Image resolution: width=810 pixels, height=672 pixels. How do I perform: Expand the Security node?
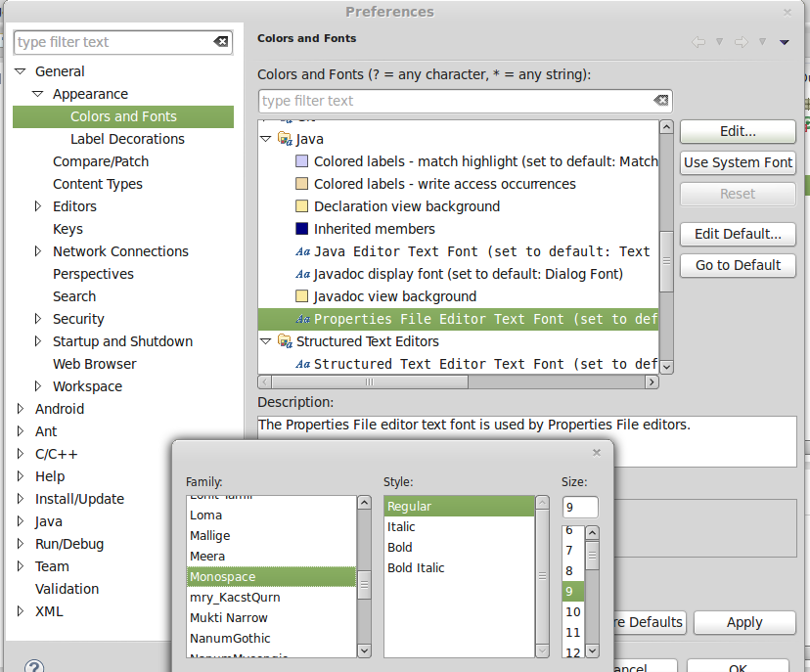[x=38, y=319]
